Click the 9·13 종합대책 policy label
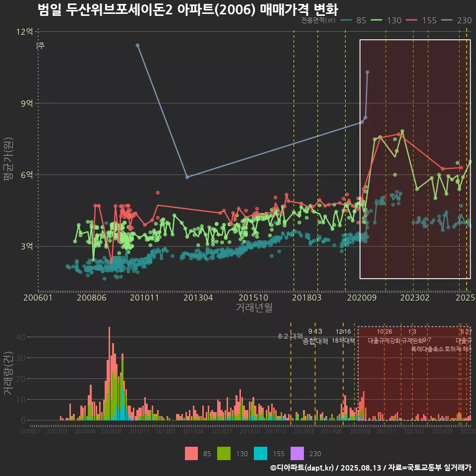Image resolution: width=476 pixels, height=476 pixels. pos(315,336)
